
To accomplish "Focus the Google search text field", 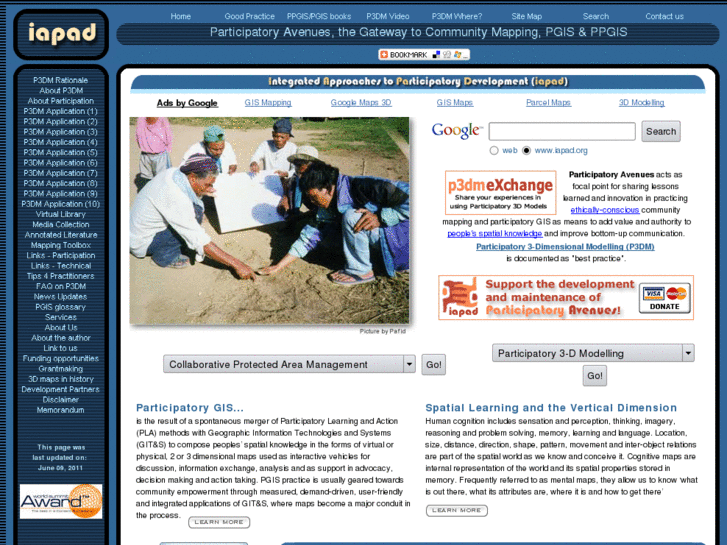I will (562, 131).
